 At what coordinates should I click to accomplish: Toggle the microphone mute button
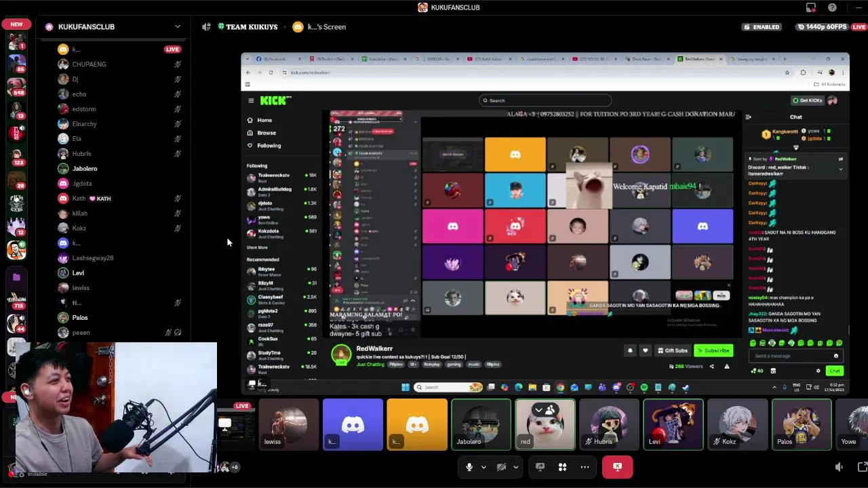click(469, 467)
